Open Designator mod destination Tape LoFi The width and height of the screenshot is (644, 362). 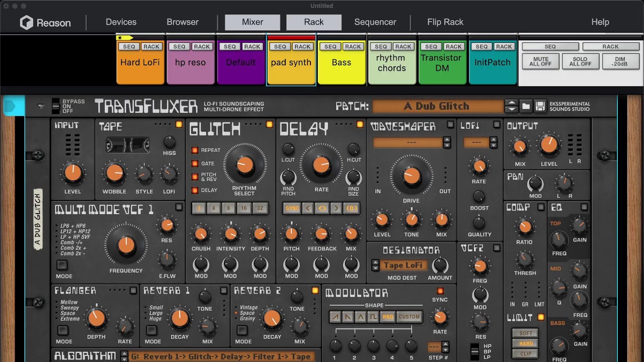(x=404, y=265)
